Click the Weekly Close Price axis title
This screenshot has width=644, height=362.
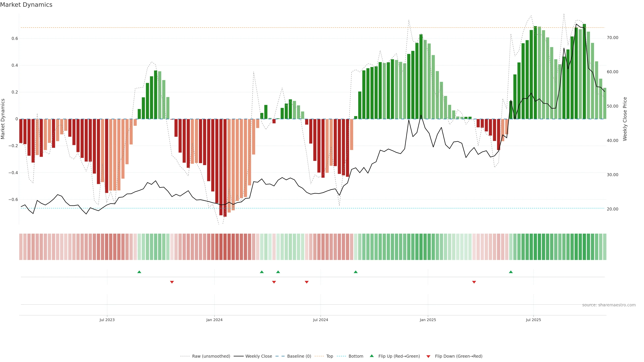click(x=625, y=119)
